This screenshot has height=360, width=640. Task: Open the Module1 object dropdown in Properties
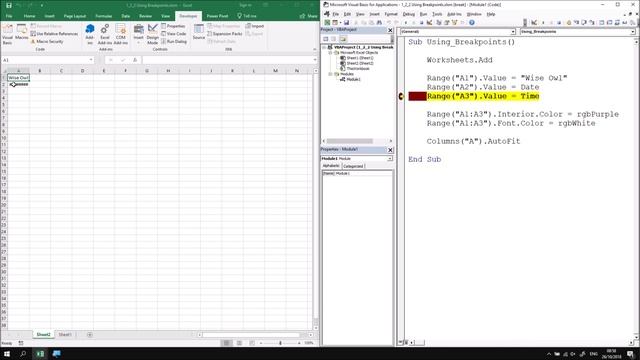[390, 158]
